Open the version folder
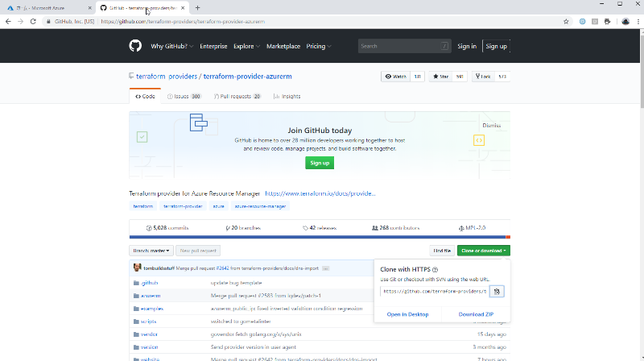 coord(149,347)
